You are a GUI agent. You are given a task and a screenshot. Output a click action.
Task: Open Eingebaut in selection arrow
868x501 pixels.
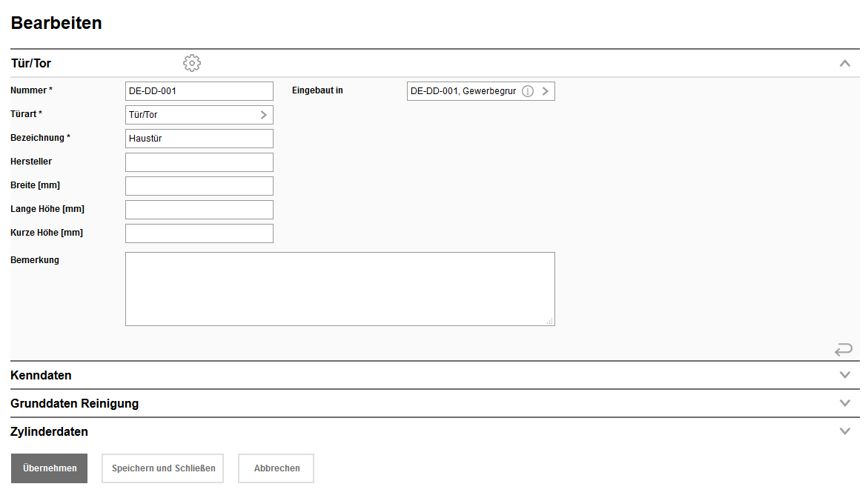tap(546, 91)
